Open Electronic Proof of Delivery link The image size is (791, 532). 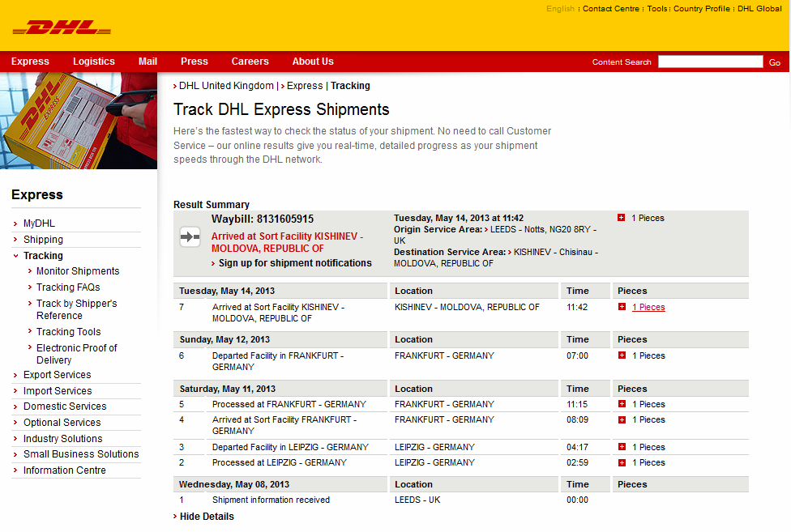[x=77, y=354]
